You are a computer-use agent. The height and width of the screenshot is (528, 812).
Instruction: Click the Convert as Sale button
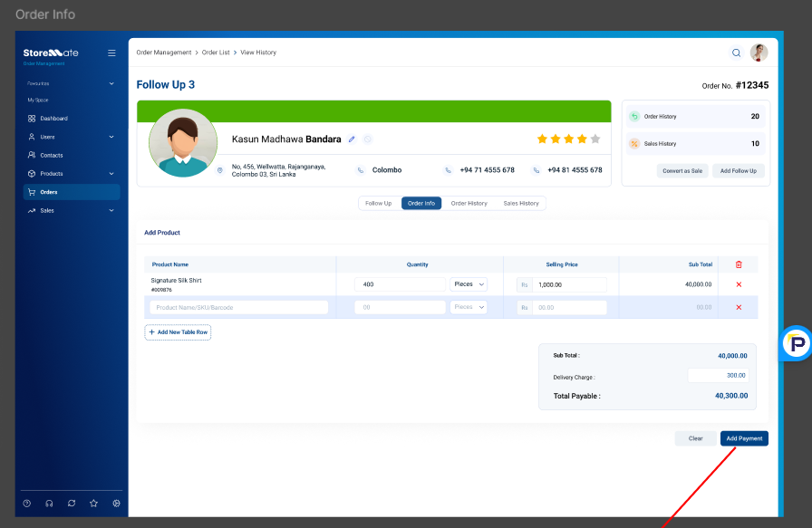coord(682,171)
